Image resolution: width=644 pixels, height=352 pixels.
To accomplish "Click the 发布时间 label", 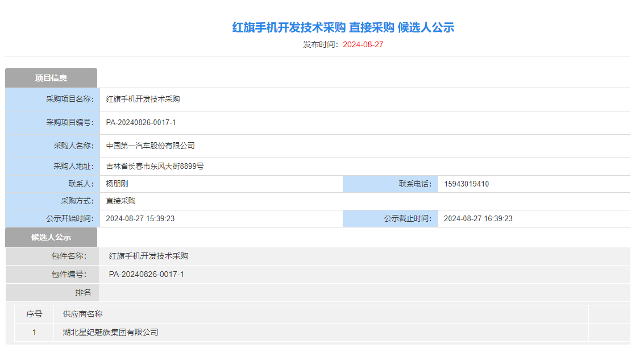I will (321, 45).
